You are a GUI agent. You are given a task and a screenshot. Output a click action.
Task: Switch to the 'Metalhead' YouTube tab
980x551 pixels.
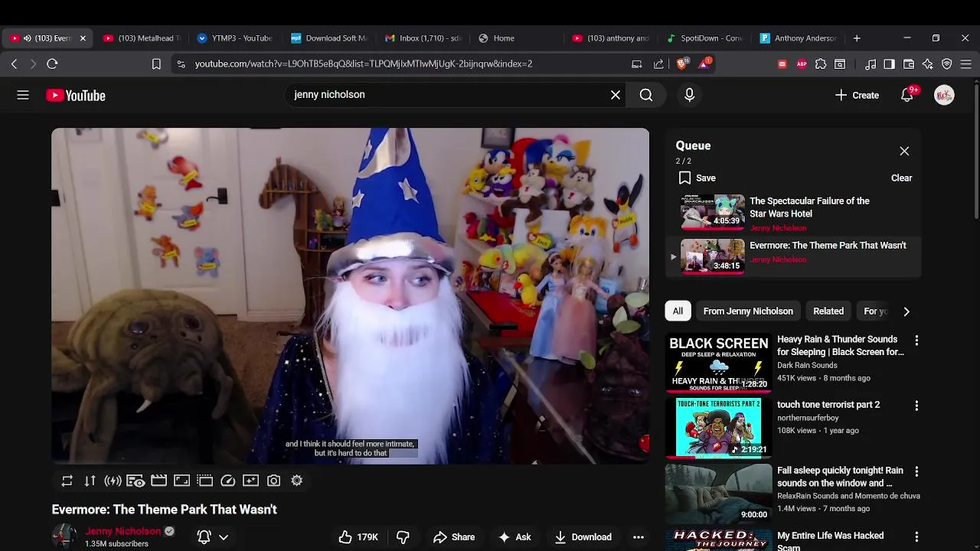coord(142,38)
